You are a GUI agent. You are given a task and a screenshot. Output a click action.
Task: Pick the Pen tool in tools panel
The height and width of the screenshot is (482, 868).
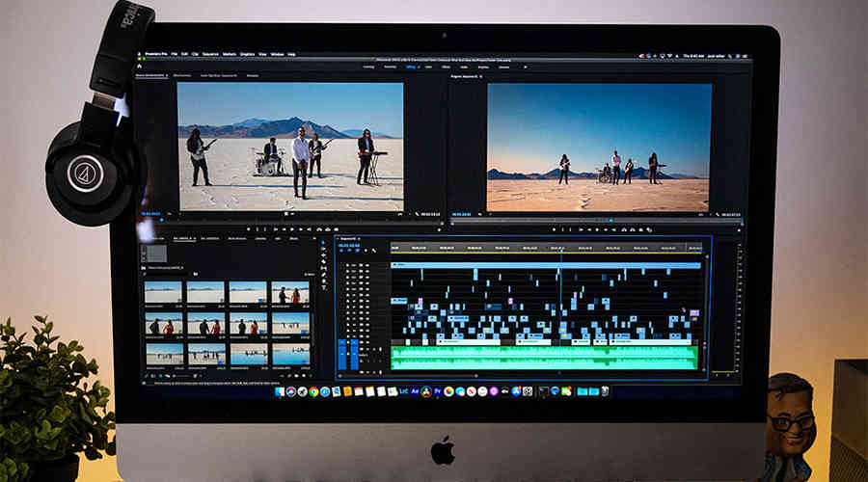click(x=323, y=275)
